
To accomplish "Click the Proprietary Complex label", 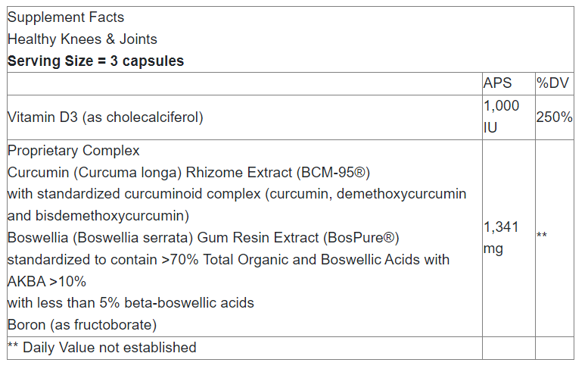I will click(73, 151).
